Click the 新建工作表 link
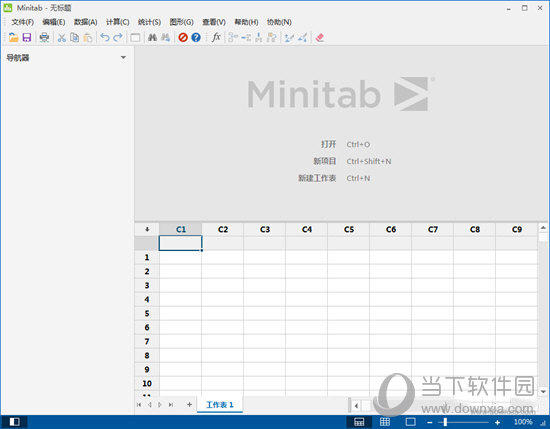The image size is (550, 429). click(317, 178)
